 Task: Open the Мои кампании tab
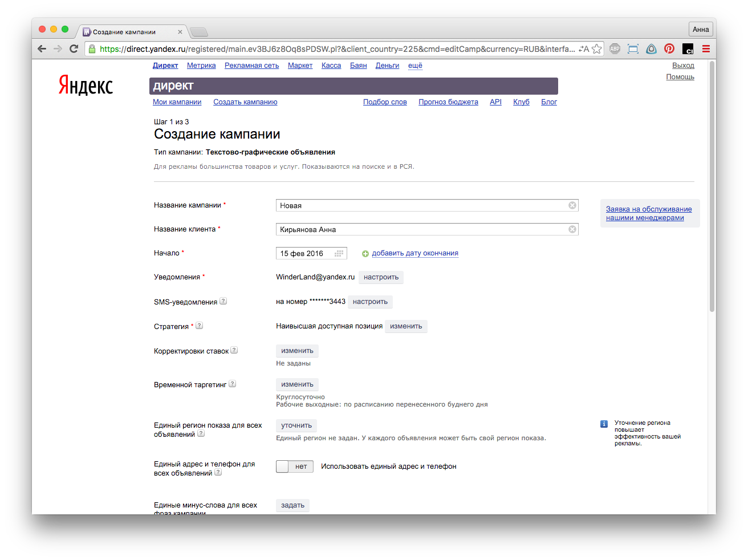click(x=177, y=102)
